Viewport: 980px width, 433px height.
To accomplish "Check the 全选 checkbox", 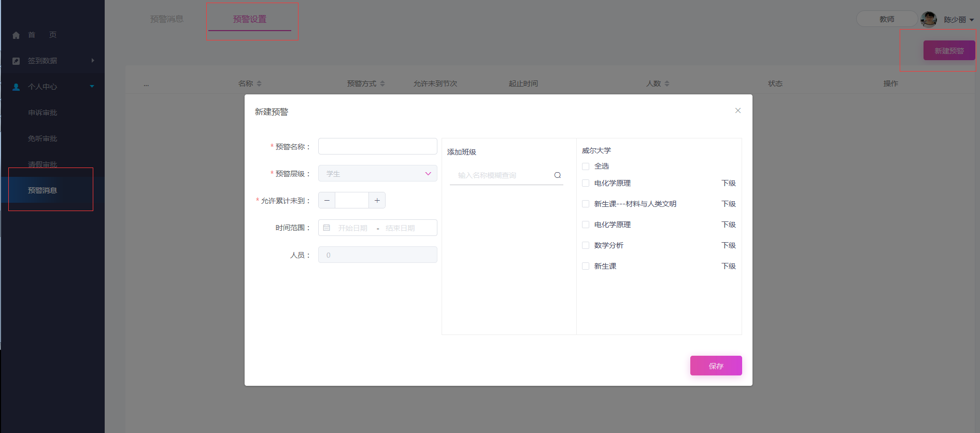I will click(x=586, y=166).
